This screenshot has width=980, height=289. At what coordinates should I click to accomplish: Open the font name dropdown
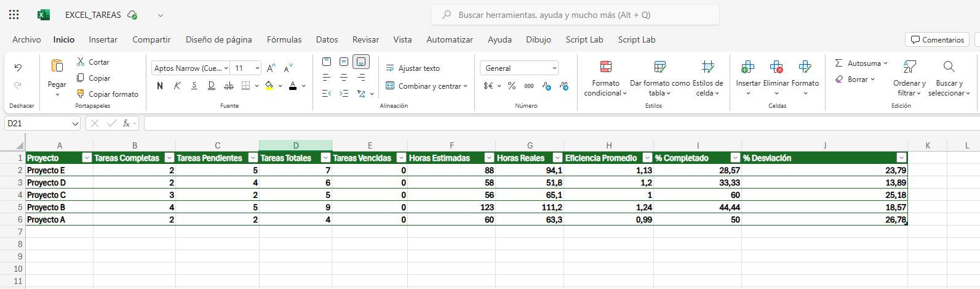(x=226, y=68)
